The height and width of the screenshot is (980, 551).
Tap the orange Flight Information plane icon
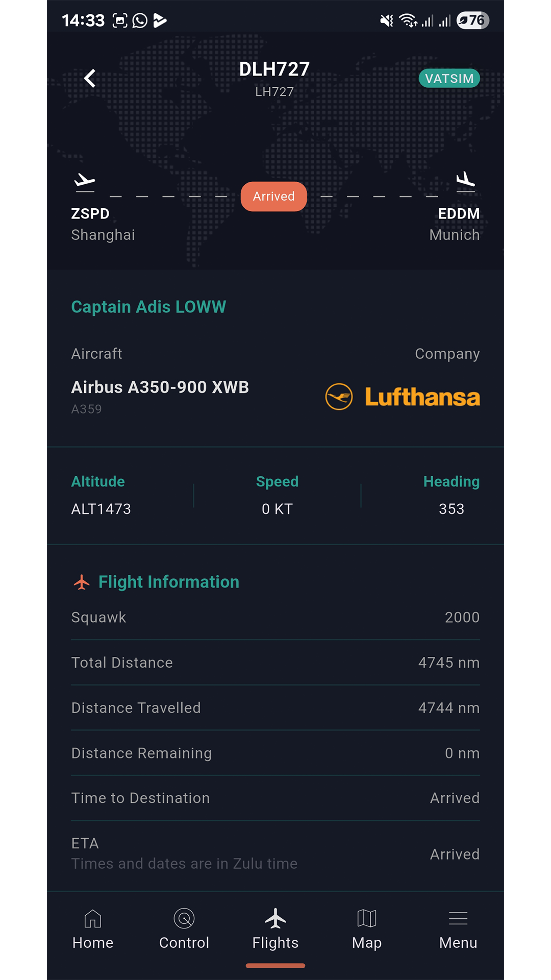pyautogui.click(x=82, y=582)
